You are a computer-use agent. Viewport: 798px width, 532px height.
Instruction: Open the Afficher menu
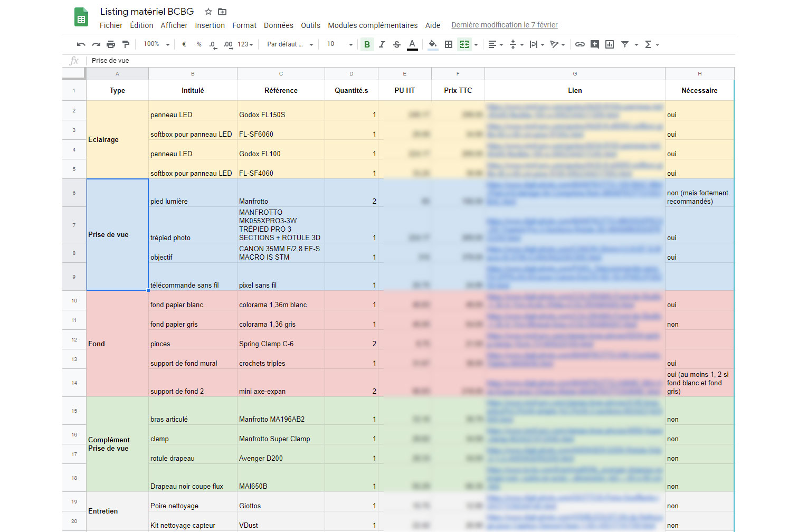tap(174, 25)
